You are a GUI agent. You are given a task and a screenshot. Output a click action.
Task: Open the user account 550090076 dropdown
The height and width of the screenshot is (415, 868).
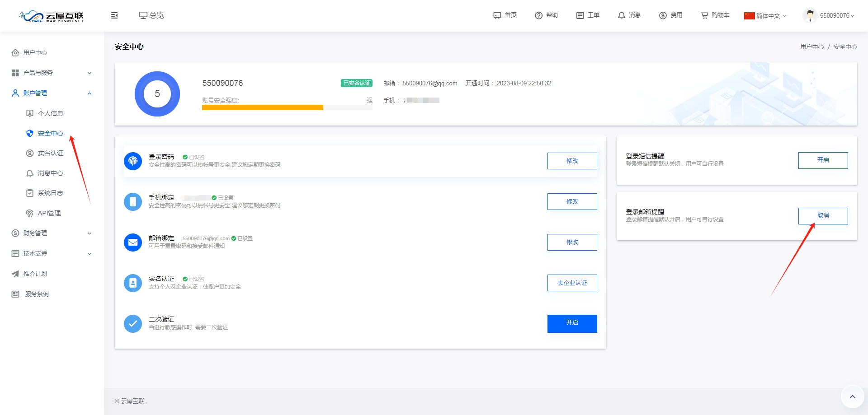[x=836, y=15]
